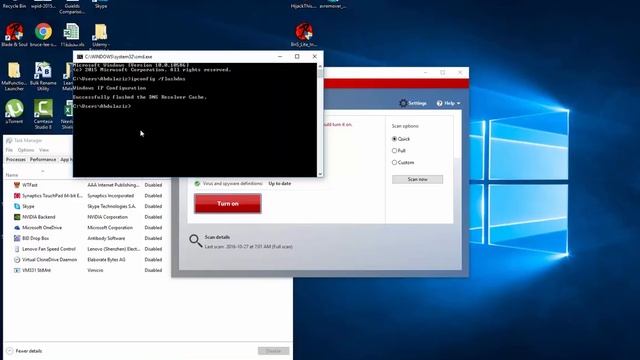Click inside the command prompt console area
640x360 pixels.
[x=195, y=120]
